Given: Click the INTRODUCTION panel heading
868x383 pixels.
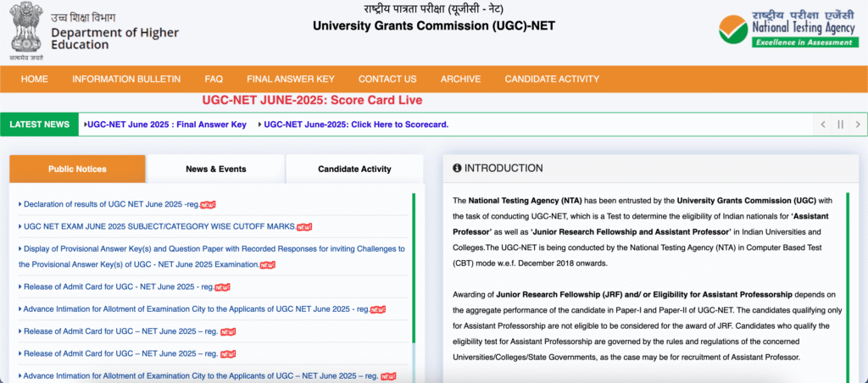Looking at the screenshot, I should [504, 169].
